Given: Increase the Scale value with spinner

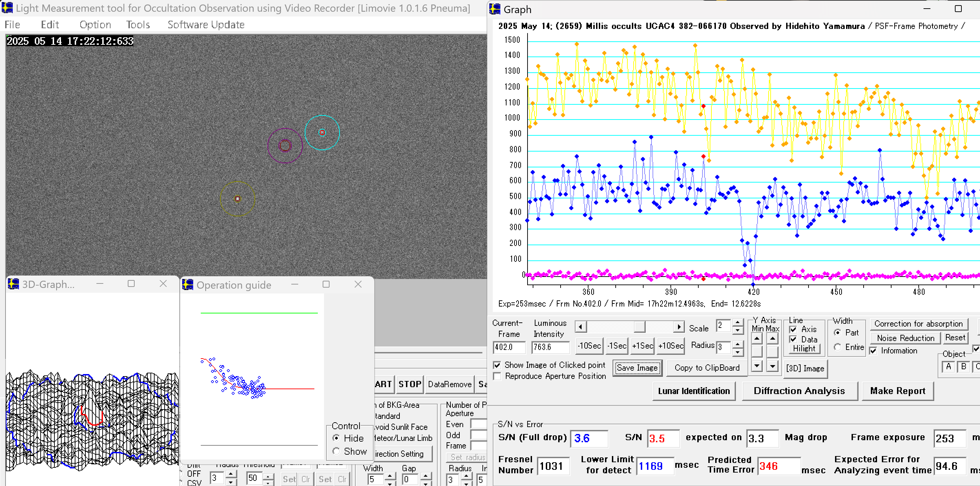Looking at the screenshot, I should [737, 322].
